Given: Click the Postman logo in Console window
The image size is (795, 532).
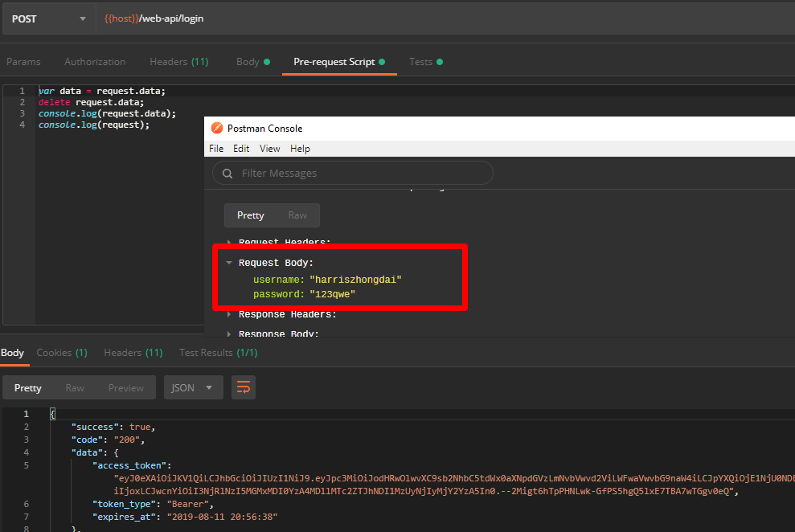Looking at the screenshot, I should pos(217,129).
